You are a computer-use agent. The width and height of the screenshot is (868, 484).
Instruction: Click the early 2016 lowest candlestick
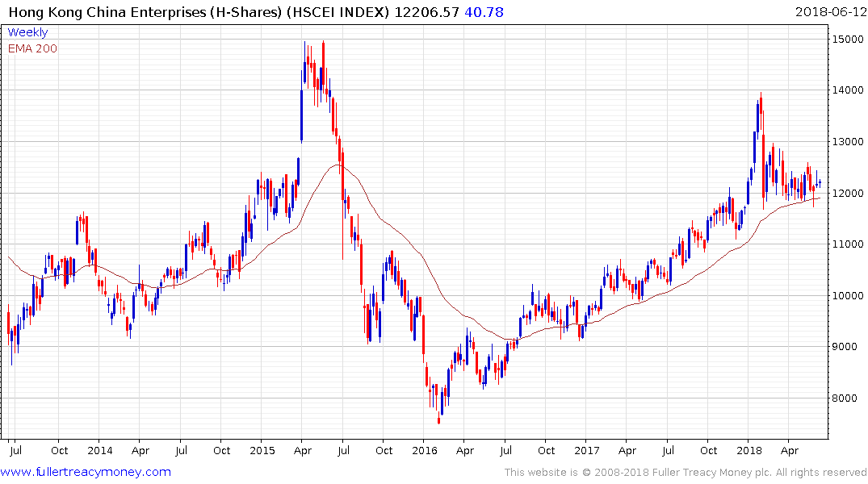coord(439,419)
